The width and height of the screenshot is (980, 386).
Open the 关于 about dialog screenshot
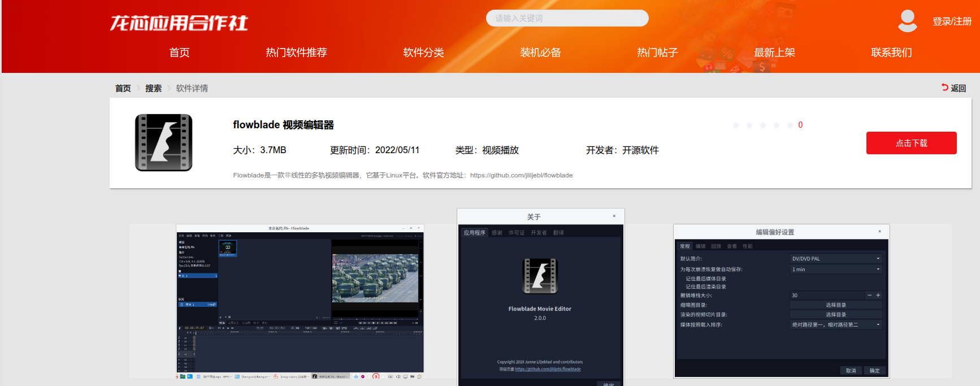pos(541,297)
